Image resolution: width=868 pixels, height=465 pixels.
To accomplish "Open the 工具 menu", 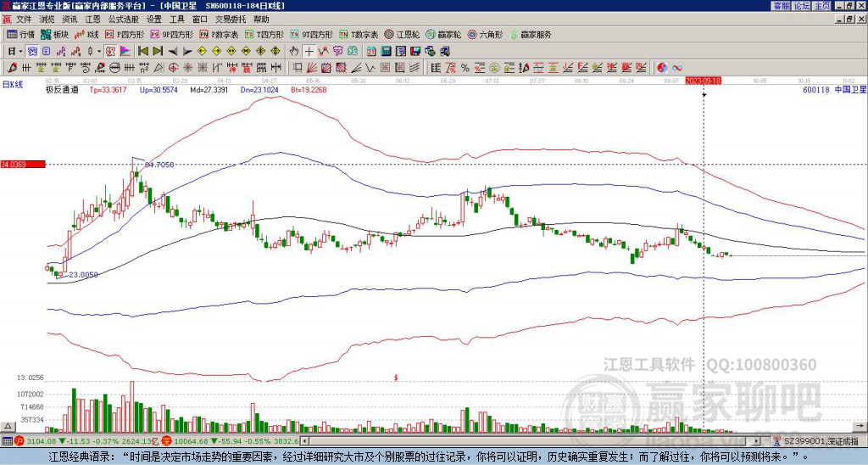I will click(x=177, y=20).
